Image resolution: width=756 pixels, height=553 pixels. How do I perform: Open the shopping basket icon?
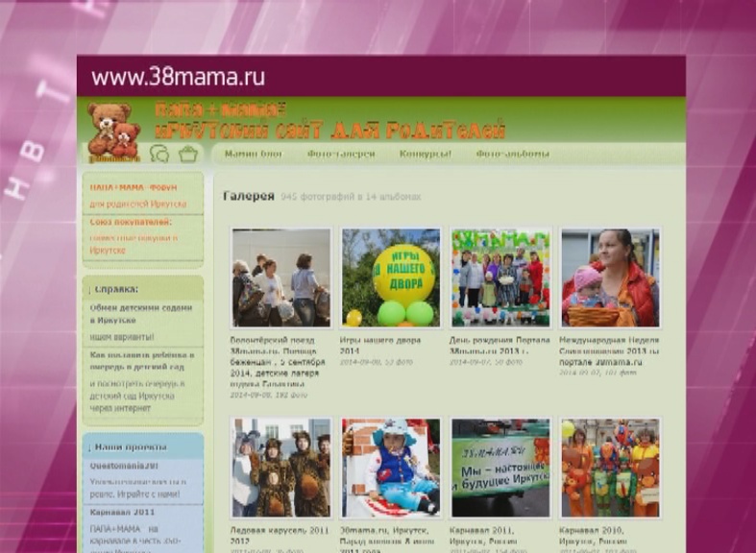coord(188,154)
